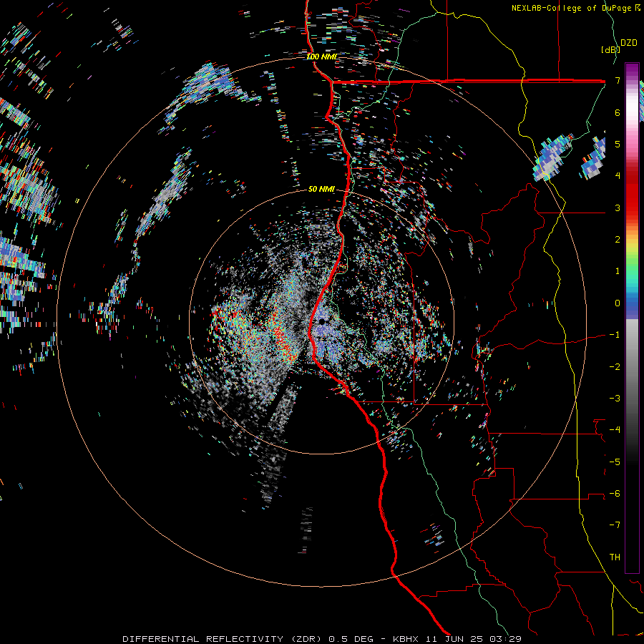The height and width of the screenshot is (644, 644).
Task: Click the NEXLAB-College of DuPage label
Action: click(575, 8)
